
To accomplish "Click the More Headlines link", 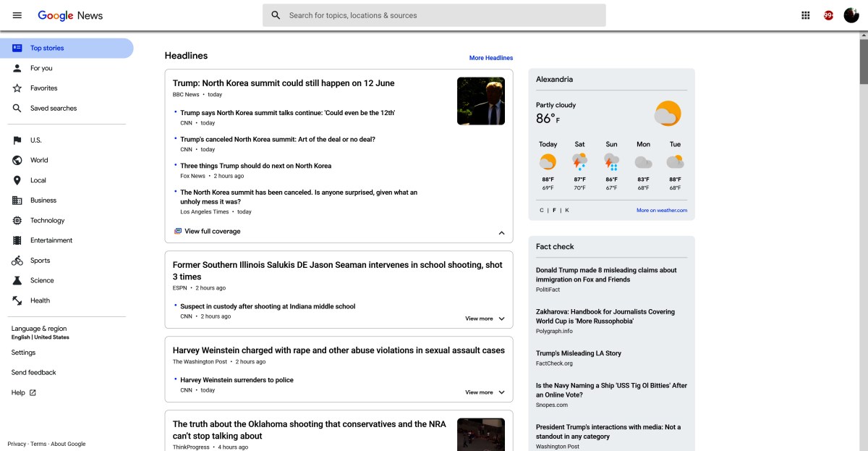I will pos(491,57).
